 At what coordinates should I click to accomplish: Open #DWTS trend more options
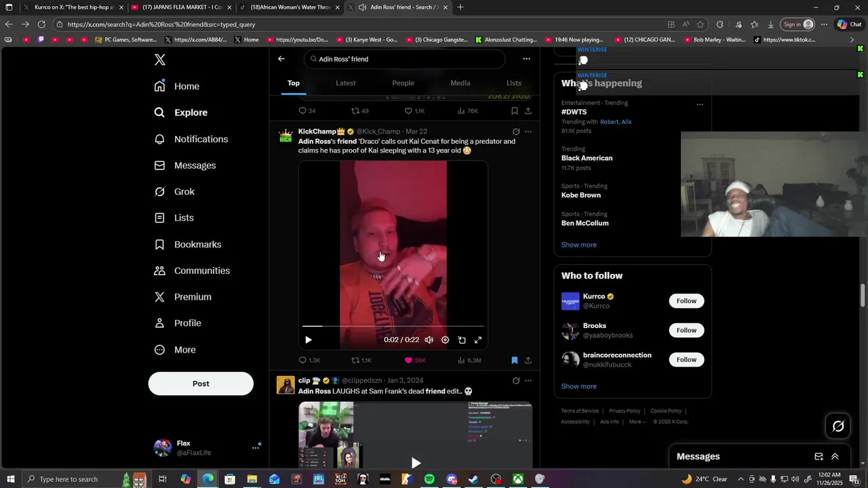700,104
